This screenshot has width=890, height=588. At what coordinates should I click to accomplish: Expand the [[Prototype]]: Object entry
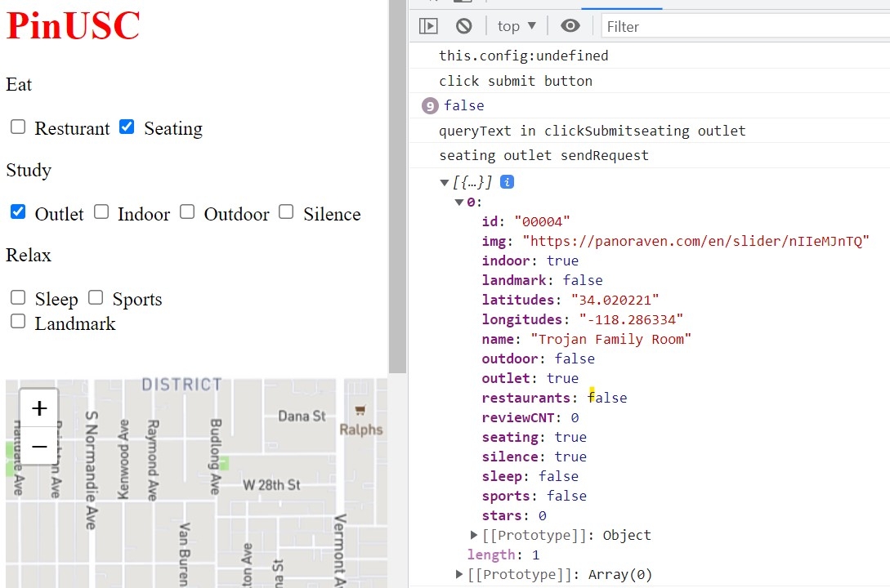[474, 535]
